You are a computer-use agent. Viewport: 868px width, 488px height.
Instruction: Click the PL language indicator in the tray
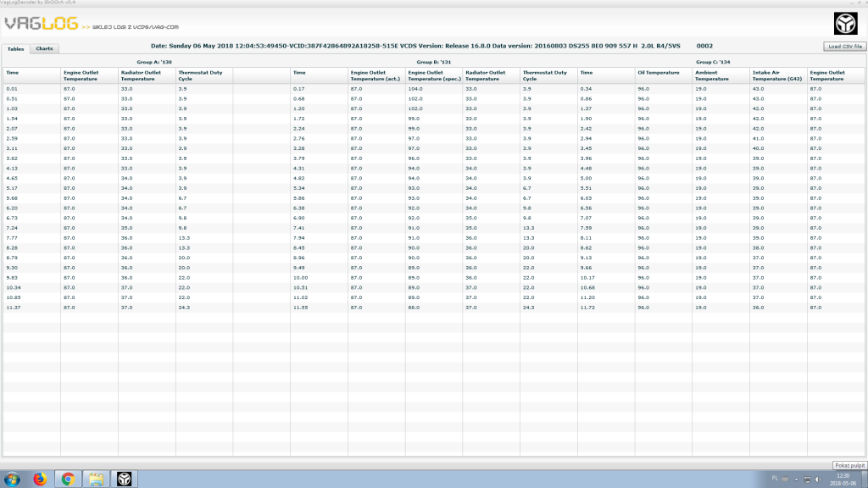point(775,479)
